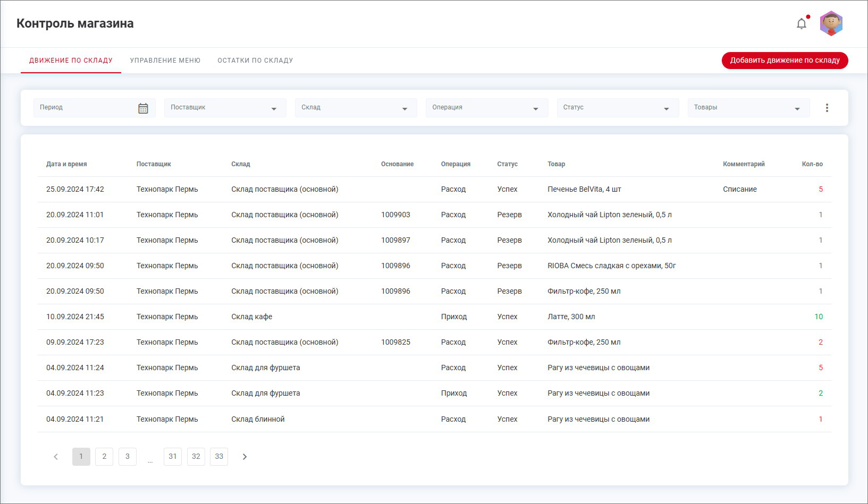Expand the Поставщик dropdown filter
The height and width of the screenshot is (504, 868).
[x=225, y=108]
